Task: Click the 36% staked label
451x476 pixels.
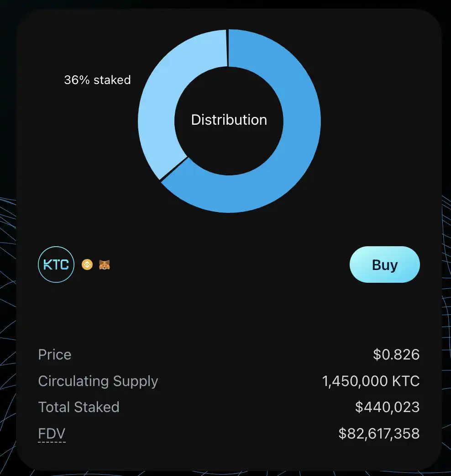Action: [x=97, y=80]
